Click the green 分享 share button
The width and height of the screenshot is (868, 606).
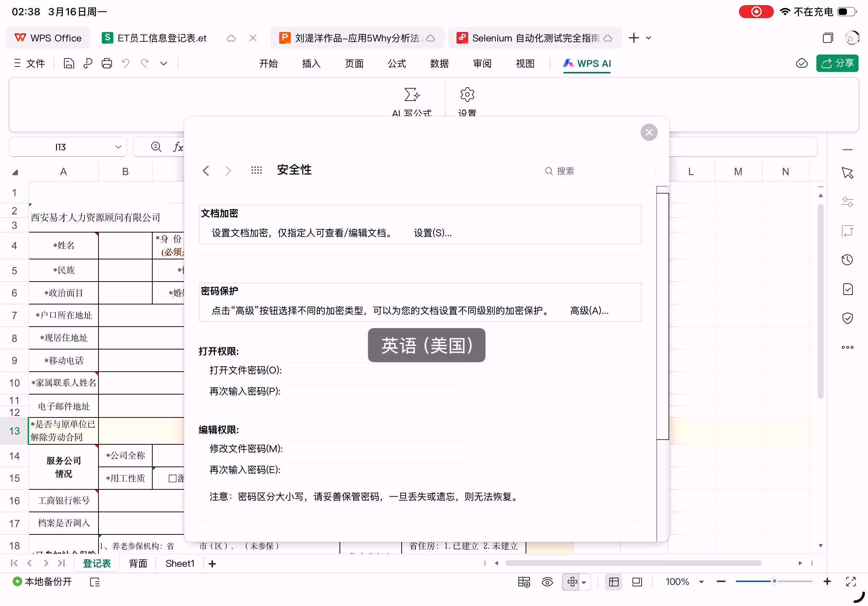[837, 63]
